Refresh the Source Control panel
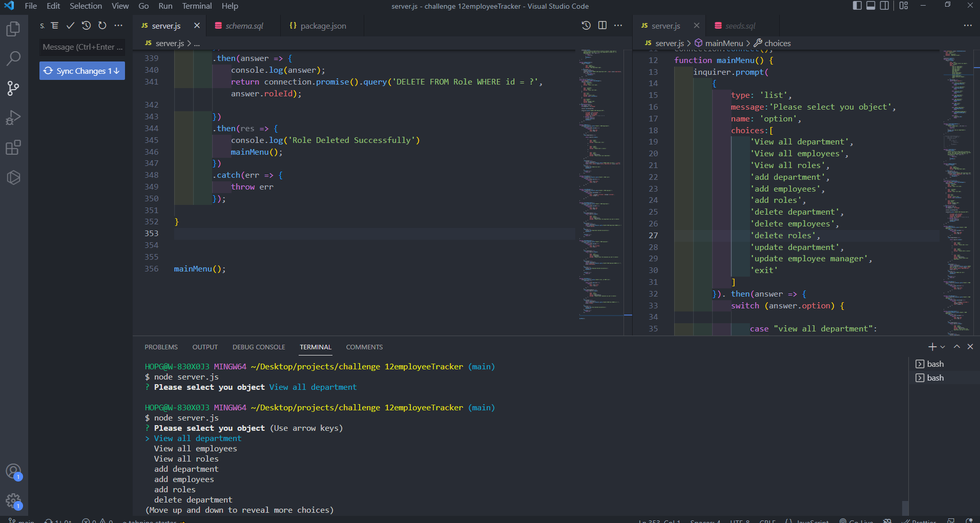 point(102,25)
